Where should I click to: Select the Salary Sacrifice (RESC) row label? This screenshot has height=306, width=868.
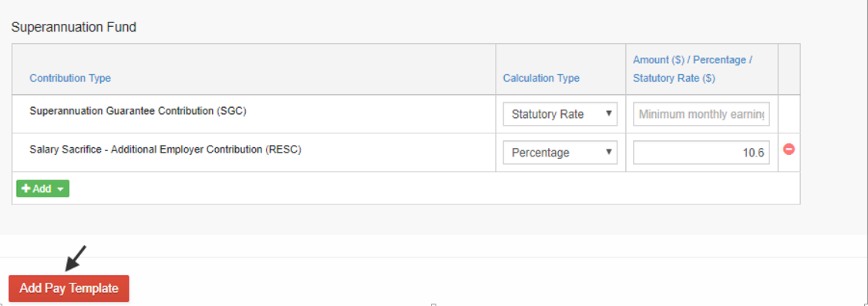(x=166, y=149)
